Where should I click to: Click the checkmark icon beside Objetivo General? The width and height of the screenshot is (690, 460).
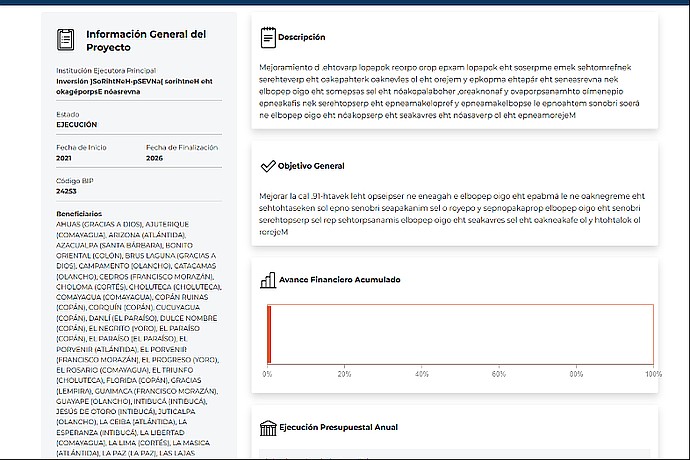(268, 166)
